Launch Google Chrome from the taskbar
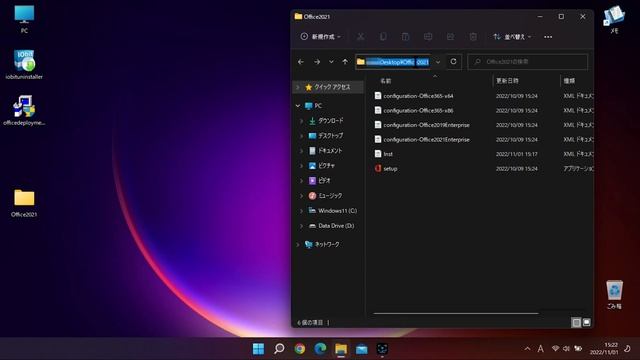The height and width of the screenshot is (360, 640). coord(300,349)
